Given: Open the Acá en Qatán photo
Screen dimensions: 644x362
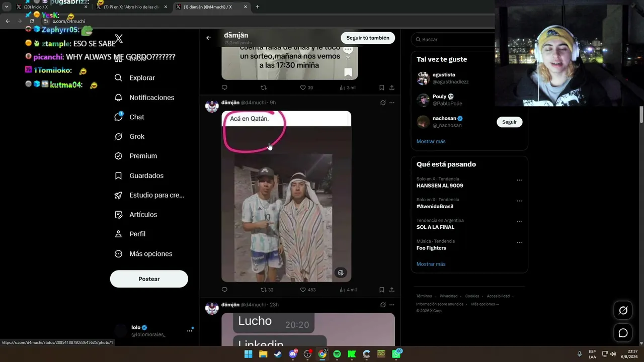Looking at the screenshot, I should pos(286,196).
